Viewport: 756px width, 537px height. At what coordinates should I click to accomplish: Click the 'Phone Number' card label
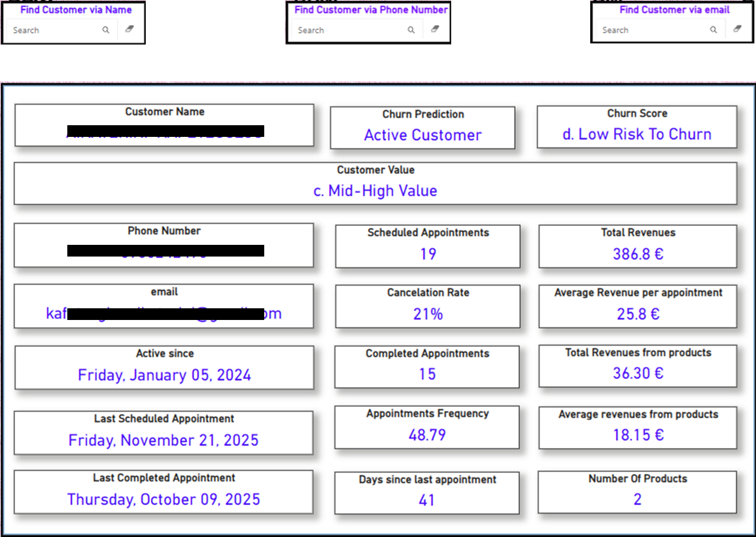pos(164,231)
